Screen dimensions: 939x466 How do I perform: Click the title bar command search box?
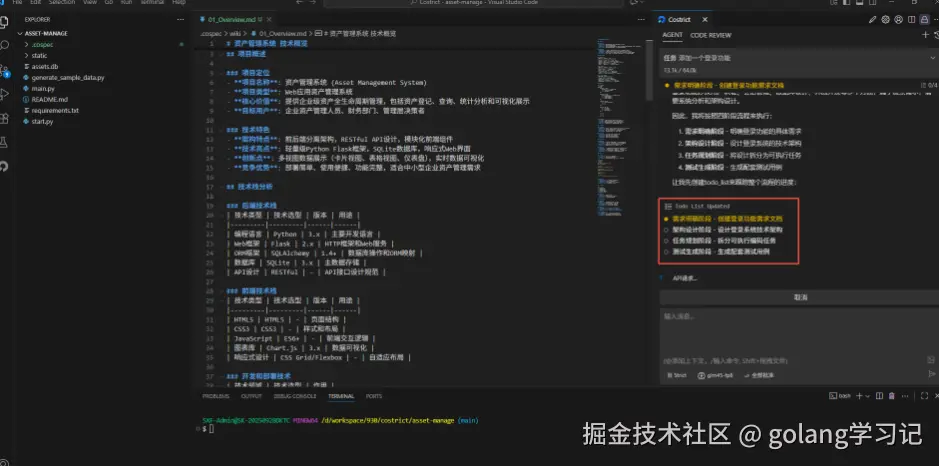coord(473,2)
